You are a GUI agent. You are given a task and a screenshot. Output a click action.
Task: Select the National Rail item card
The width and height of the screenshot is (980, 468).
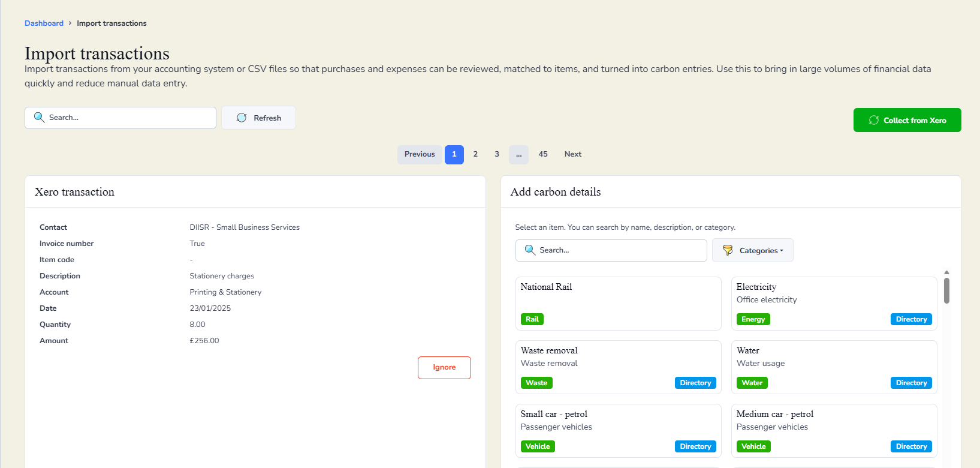(618, 304)
